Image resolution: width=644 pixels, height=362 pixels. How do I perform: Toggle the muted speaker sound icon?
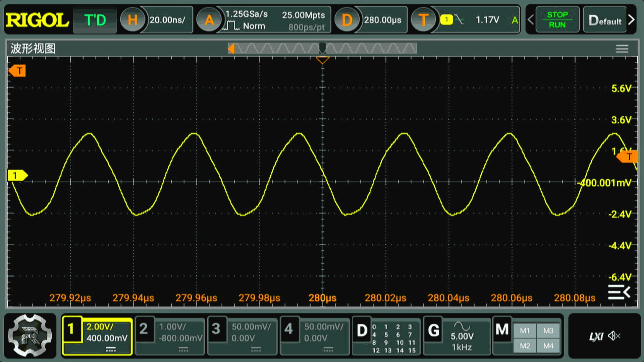tap(614, 336)
